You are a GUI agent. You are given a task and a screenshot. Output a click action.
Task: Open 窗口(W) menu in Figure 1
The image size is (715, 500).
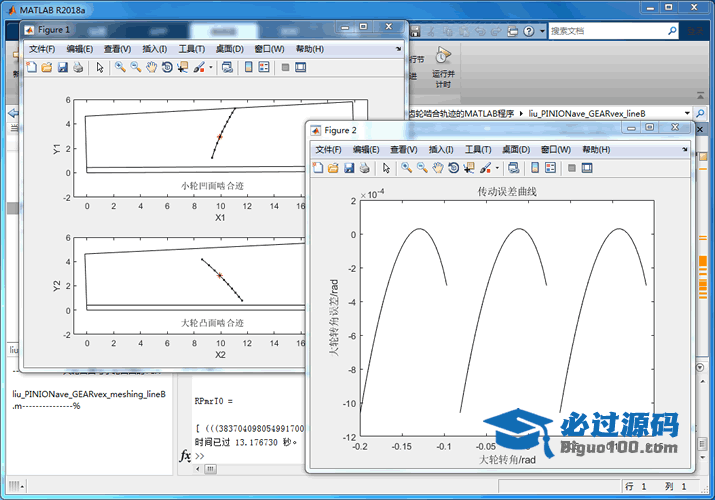(269, 49)
